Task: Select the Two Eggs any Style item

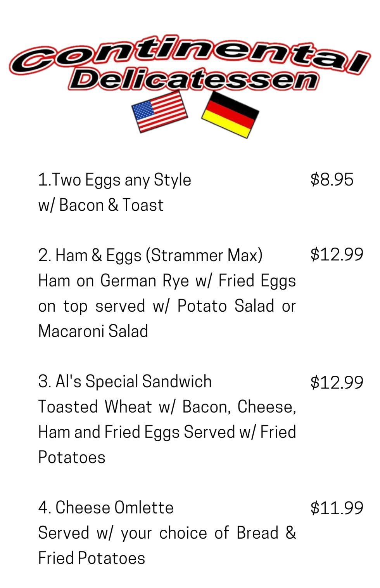Action: tap(114, 180)
